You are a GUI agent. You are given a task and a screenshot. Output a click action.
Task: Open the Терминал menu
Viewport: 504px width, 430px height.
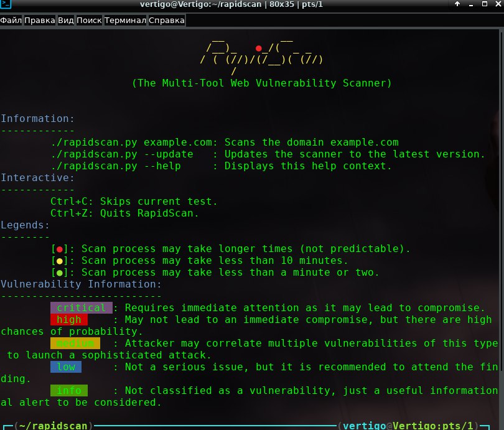pyautogui.click(x=125, y=21)
